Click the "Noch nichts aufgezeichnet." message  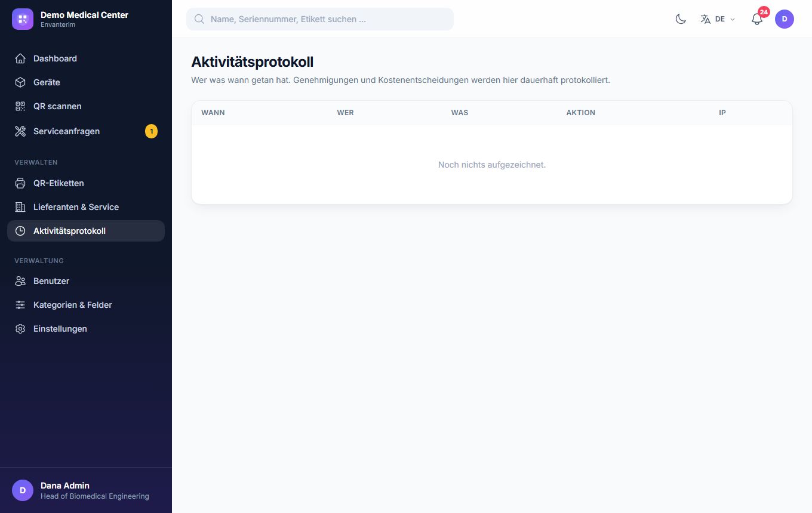tap(492, 165)
